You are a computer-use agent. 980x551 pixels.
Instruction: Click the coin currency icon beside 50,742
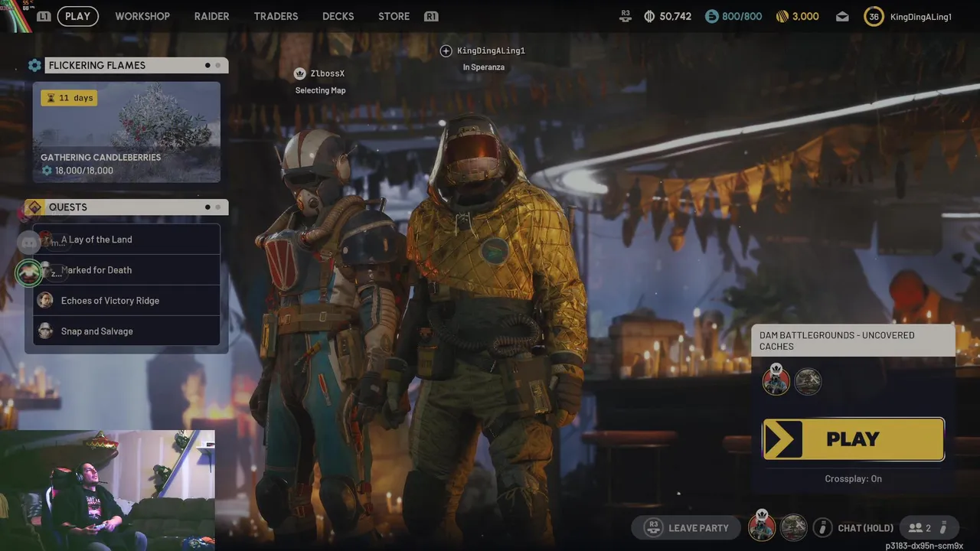649,16
